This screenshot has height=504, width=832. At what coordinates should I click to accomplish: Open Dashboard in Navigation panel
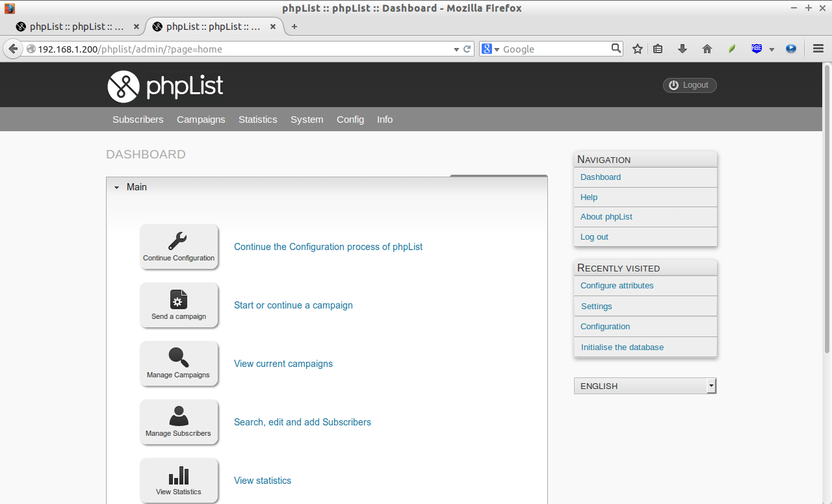[601, 177]
